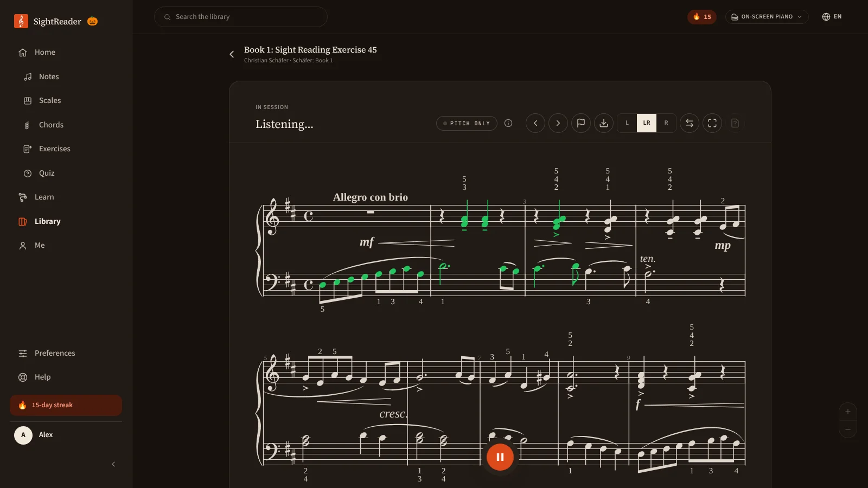Open the Library section
868x488 pixels.
pyautogui.click(x=66, y=221)
